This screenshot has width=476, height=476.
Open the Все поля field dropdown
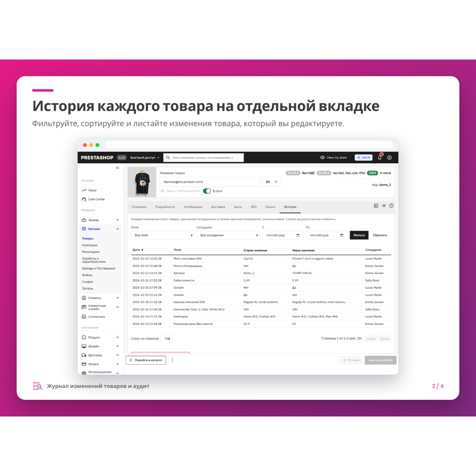(x=163, y=235)
